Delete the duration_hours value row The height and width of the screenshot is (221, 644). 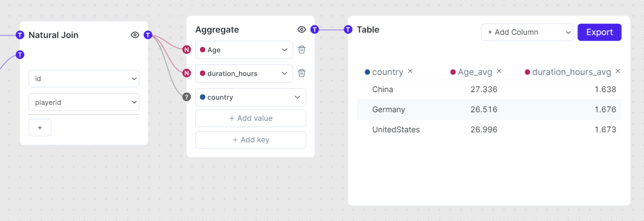coord(302,73)
